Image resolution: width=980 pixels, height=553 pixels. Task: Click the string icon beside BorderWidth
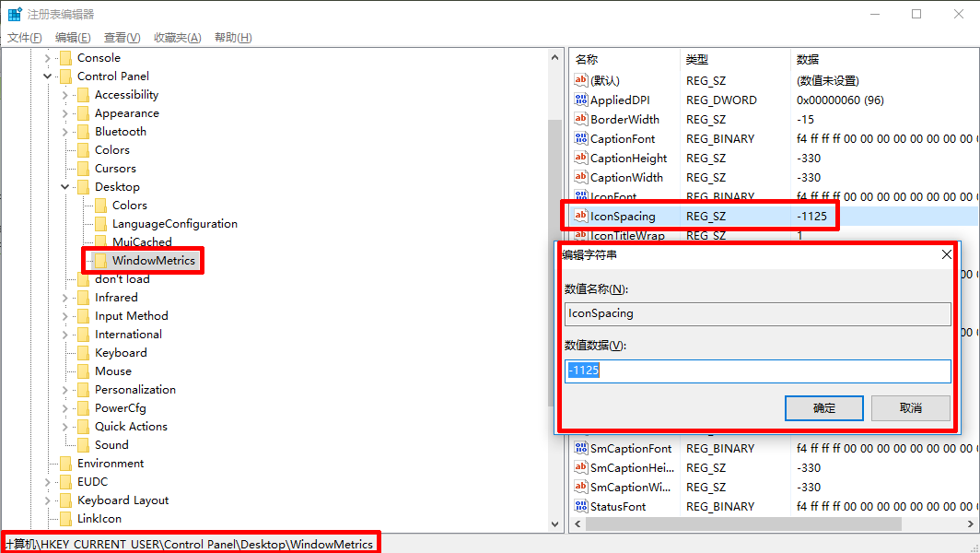581,119
